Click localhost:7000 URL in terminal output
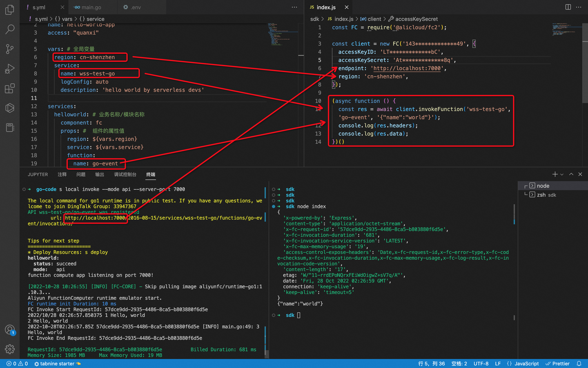 click(x=95, y=218)
